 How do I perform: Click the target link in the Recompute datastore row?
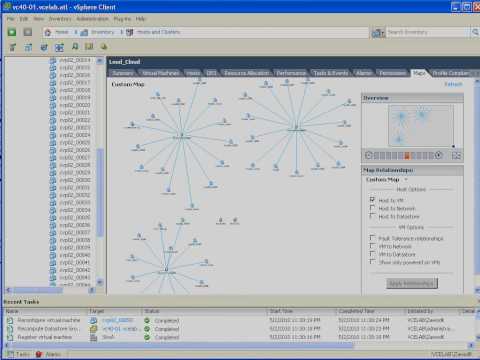120,329
